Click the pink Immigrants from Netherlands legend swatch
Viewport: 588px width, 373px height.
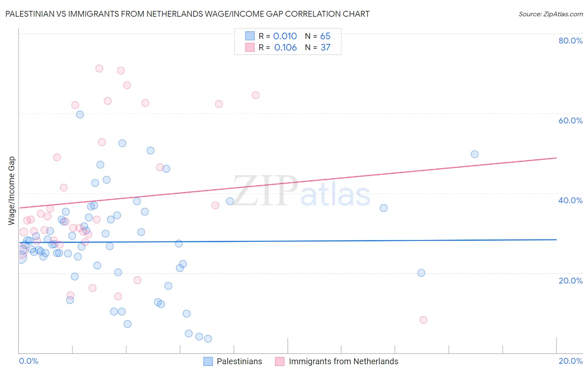click(280, 361)
